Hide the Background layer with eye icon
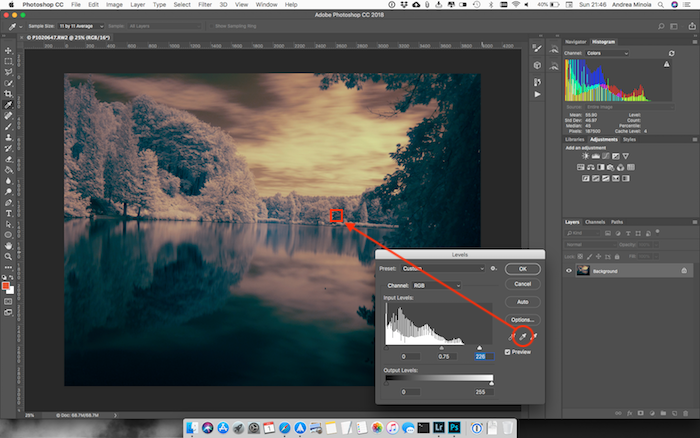Screen dimensions: 700x438 (569, 271)
